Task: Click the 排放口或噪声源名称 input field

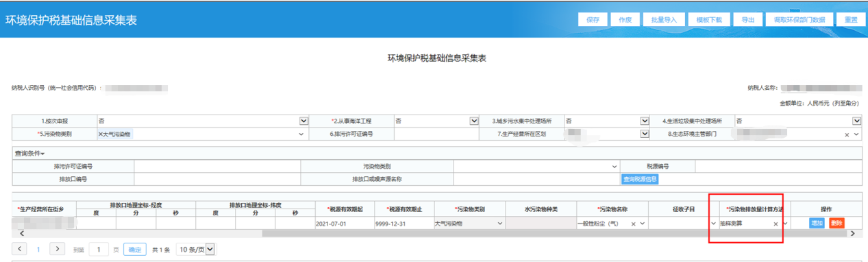Action: tap(536, 179)
